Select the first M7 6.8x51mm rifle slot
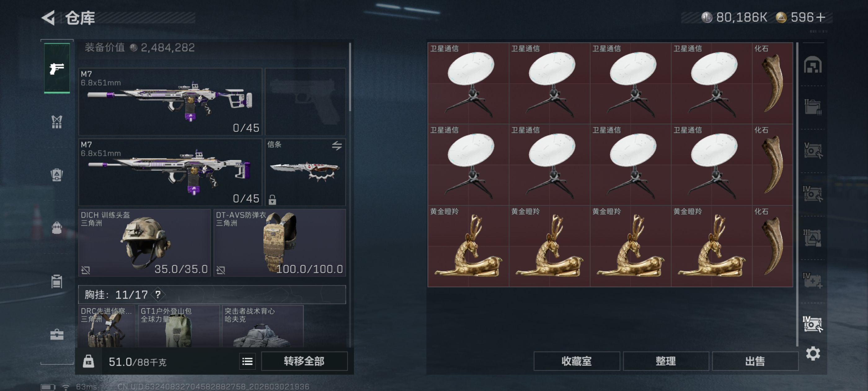 pos(170,101)
